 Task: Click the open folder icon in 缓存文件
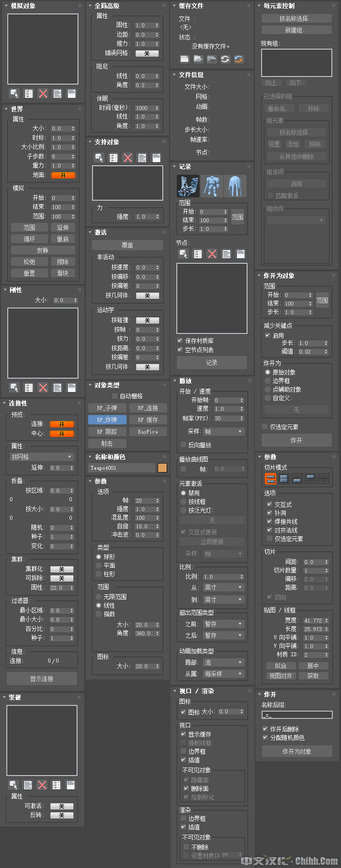[198, 59]
